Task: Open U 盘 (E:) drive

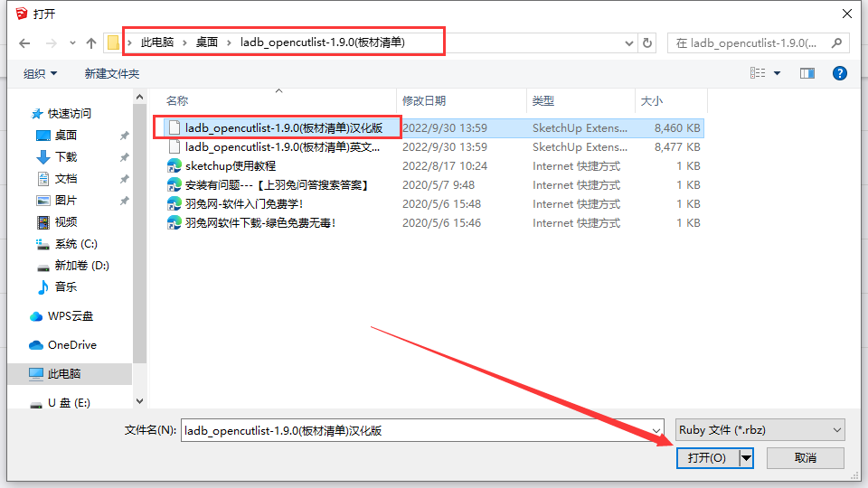Action: (60, 403)
